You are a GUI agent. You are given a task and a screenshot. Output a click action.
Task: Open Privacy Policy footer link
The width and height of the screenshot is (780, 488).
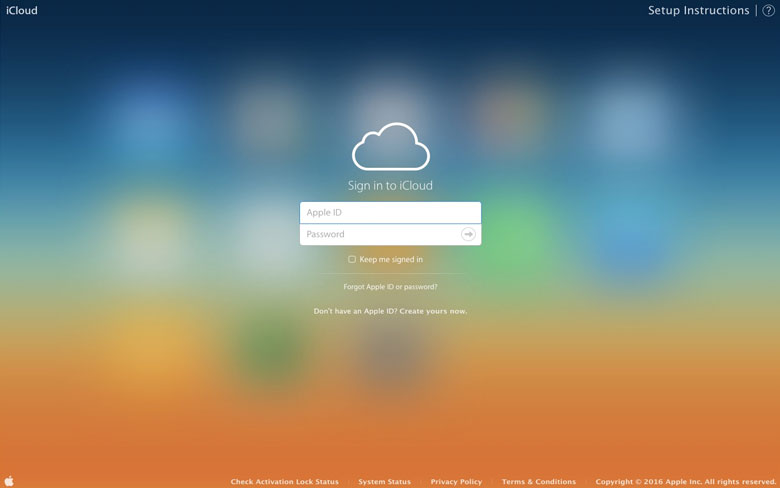tap(456, 482)
